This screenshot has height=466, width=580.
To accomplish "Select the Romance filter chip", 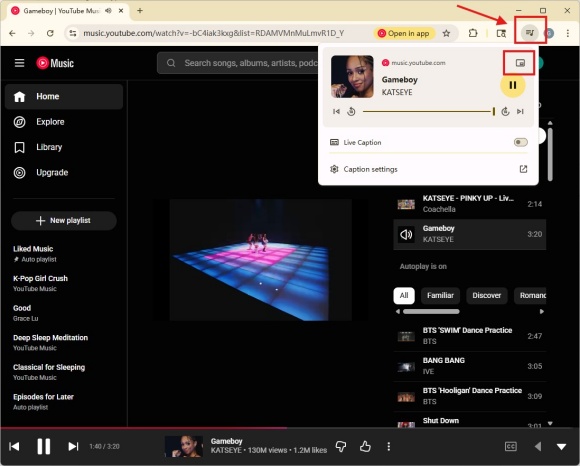I will pos(530,296).
